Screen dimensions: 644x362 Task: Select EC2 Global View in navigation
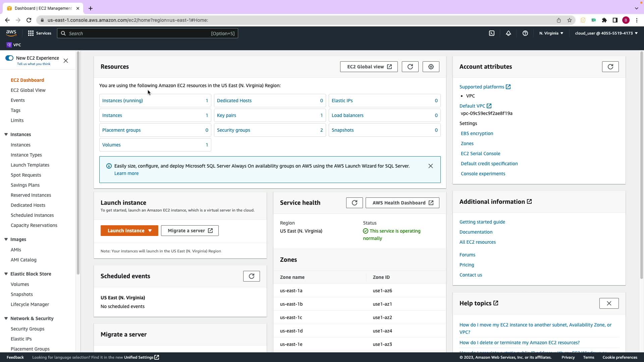pos(28,90)
